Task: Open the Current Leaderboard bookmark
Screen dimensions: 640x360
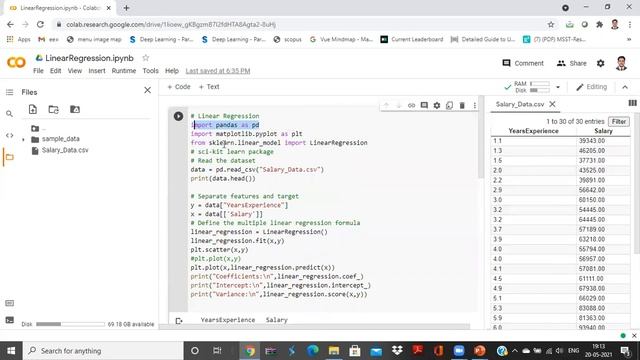Action: click(x=411, y=39)
